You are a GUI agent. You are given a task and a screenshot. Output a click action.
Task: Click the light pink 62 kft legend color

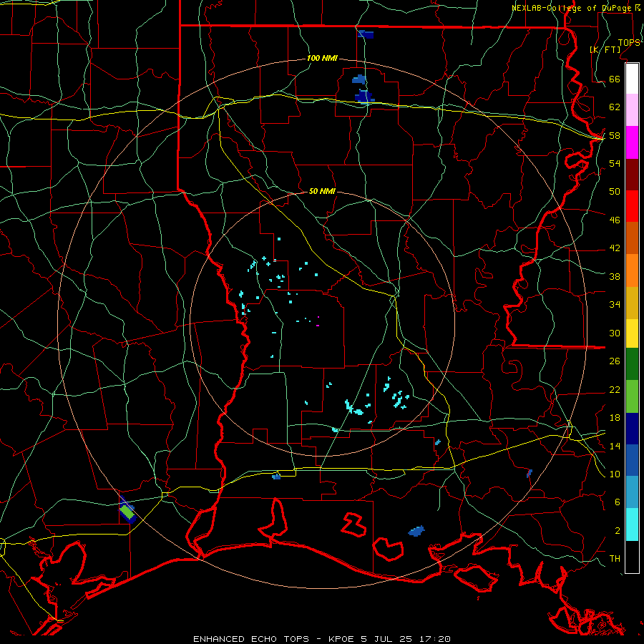(632, 110)
